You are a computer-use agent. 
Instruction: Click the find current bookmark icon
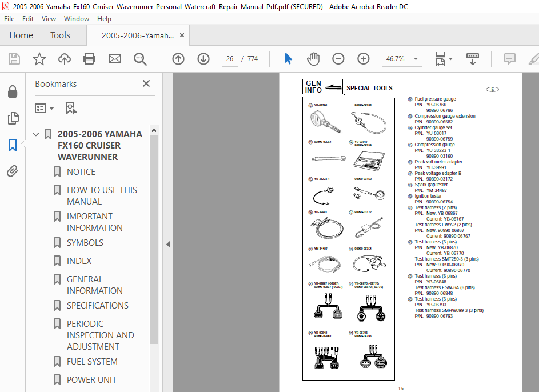[x=71, y=108]
